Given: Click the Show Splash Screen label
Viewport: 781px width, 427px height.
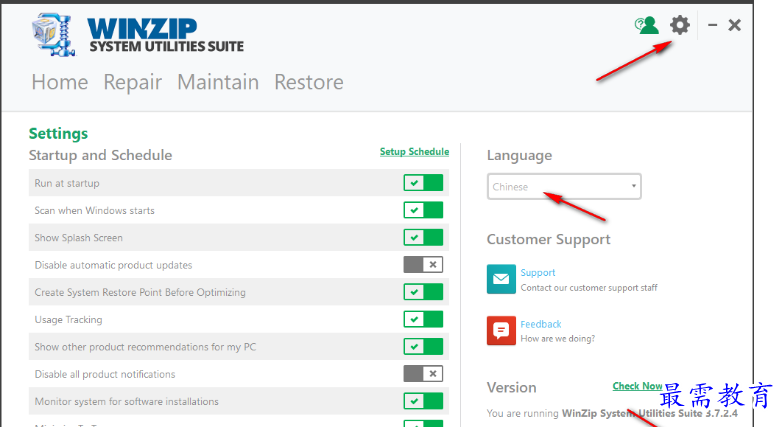Looking at the screenshot, I should coord(78,238).
